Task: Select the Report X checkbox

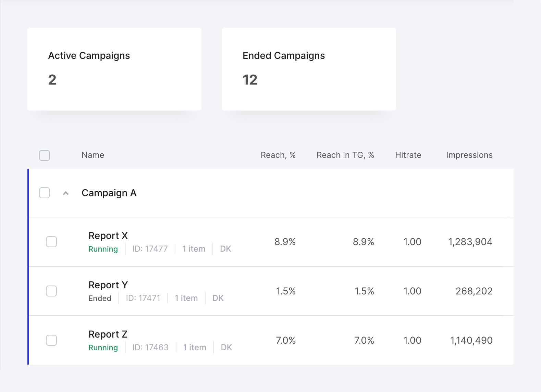Action: click(x=51, y=242)
